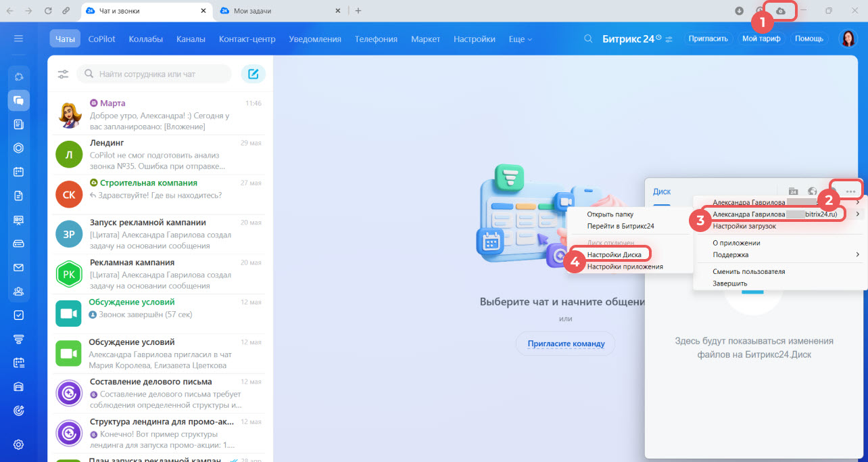Open the chat bubbles icon in left sidebar
Screen dimensions: 868x462
tap(19, 100)
